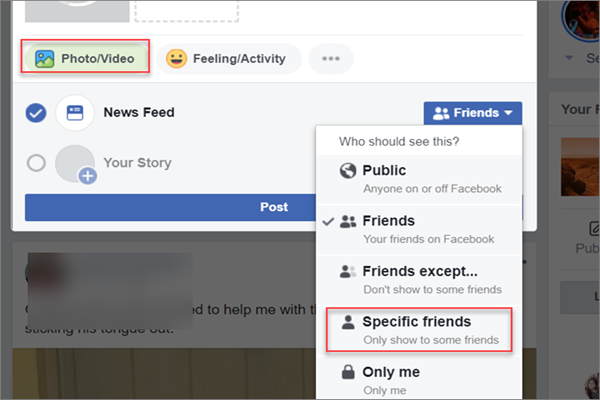Image resolution: width=600 pixels, height=400 pixels.
Task: Click the dashed add-photo placeholder box
Action: (x=187, y=10)
